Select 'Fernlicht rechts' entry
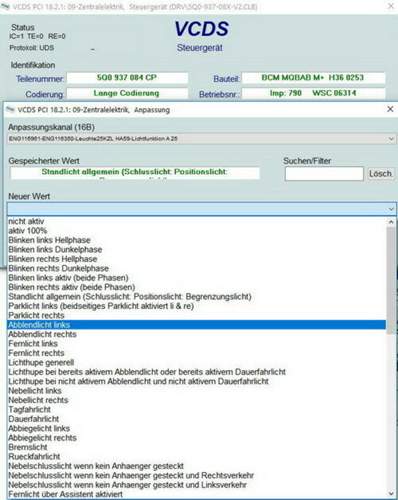 (x=197, y=353)
